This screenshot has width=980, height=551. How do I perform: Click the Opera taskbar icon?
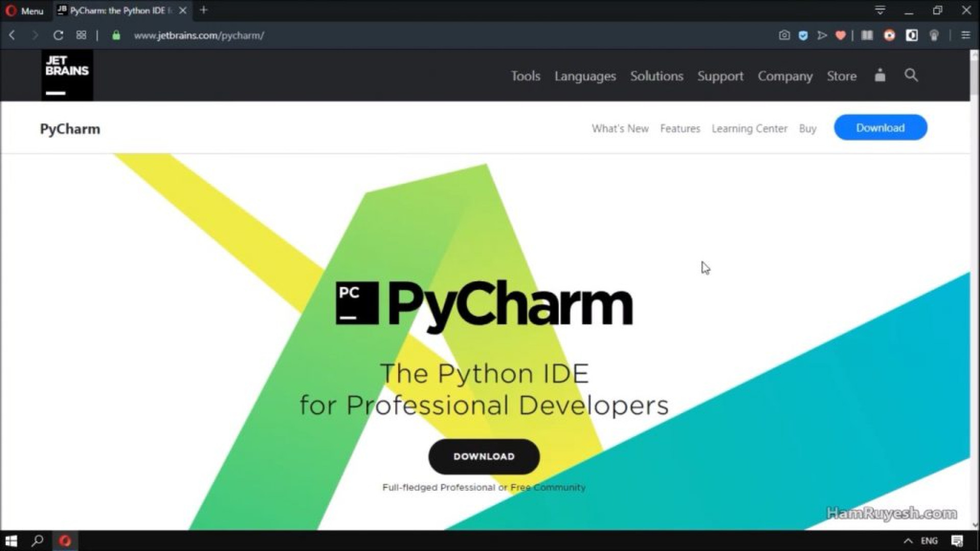65,541
